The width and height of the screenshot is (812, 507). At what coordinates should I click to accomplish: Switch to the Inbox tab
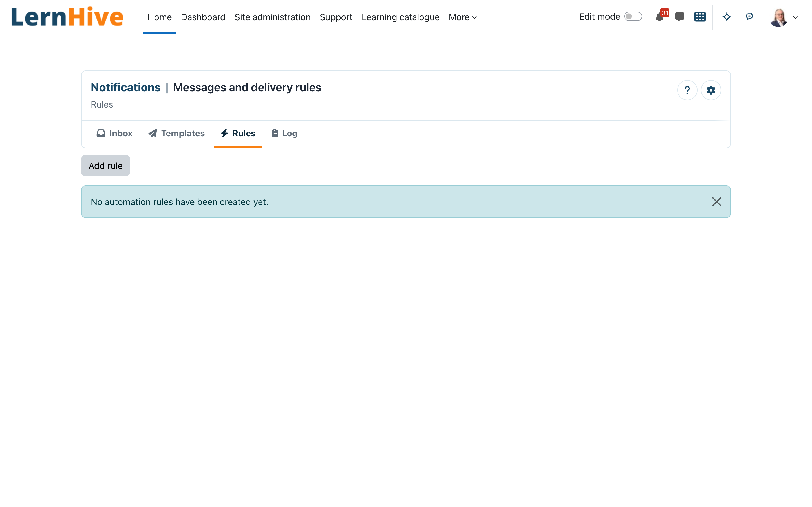click(x=114, y=134)
